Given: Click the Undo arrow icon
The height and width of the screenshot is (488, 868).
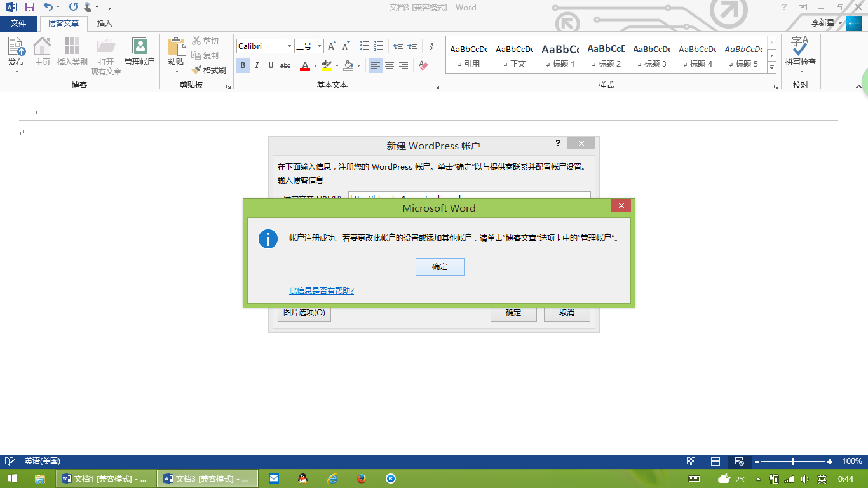Looking at the screenshot, I should (48, 7).
